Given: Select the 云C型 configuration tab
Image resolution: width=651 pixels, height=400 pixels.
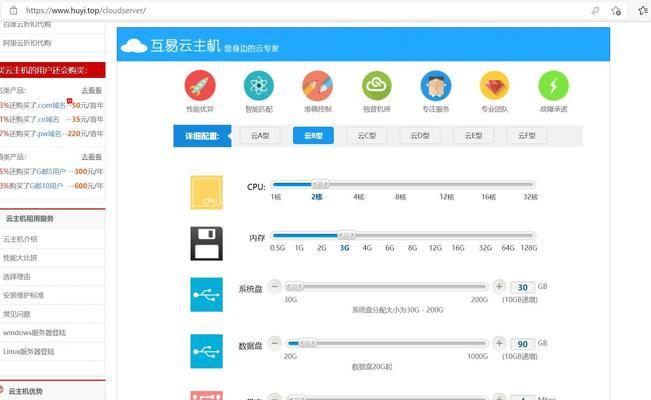Looking at the screenshot, I should (367, 135).
